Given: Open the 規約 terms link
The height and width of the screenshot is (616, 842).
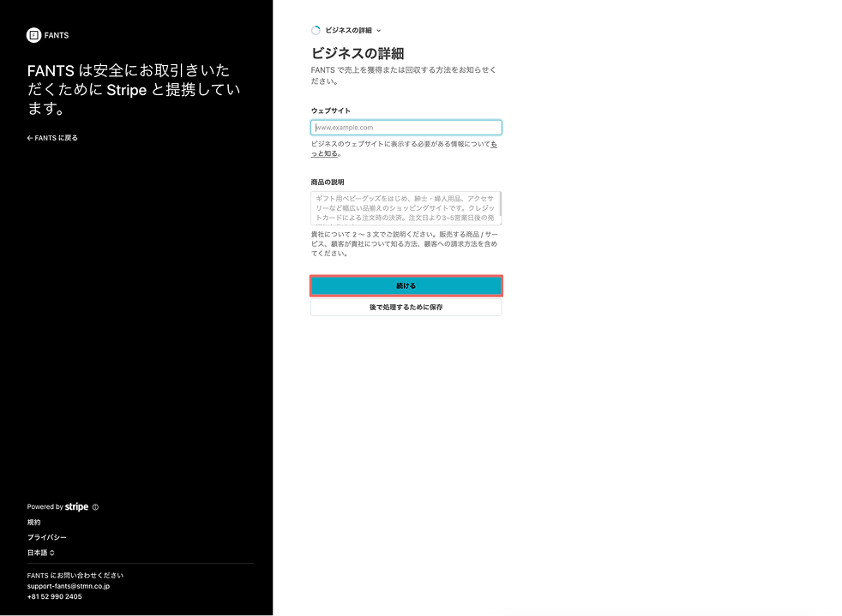Looking at the screenshot, I should pyautogui.click(x=33, y=522).
